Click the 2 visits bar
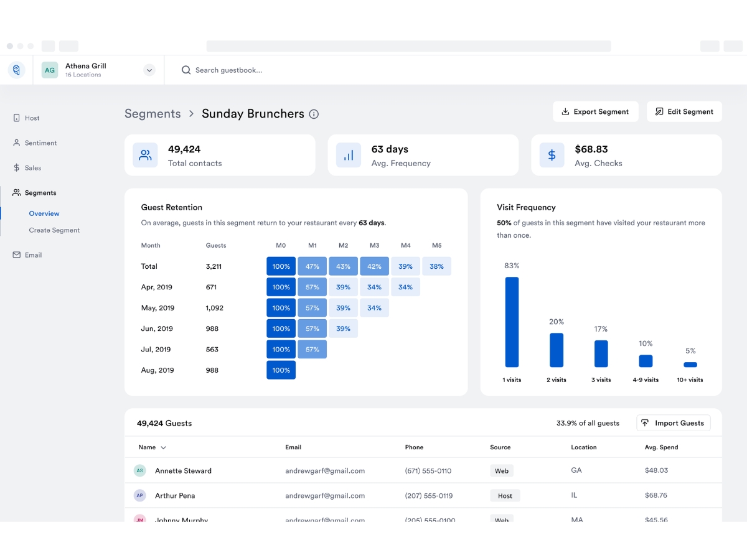The height and width of the screenshot is (560, 747). coord(557,350)
